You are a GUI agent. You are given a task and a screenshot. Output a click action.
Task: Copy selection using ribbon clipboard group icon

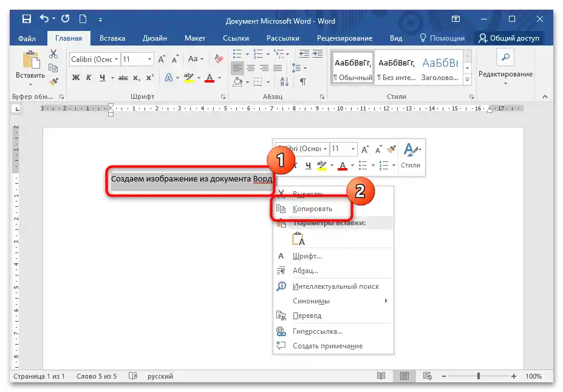coord(53,68)
